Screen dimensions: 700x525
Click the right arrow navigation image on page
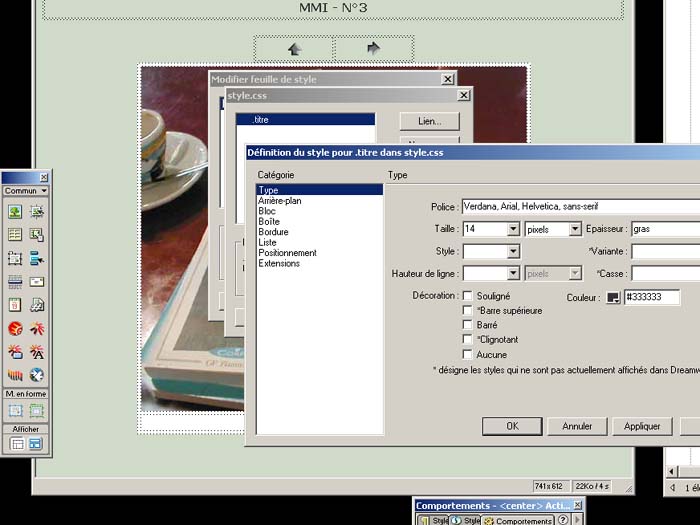coord(373,48)
